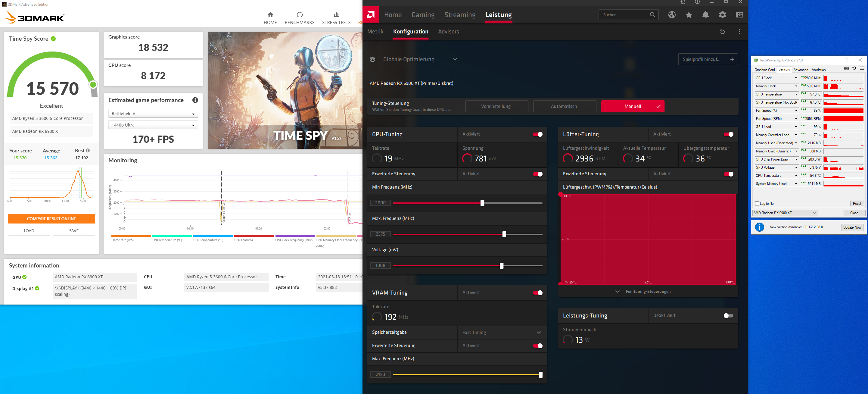Click the GPU-Z refresh icon
The height and width of the screenshot is (394, 868).
click(854, 68)
